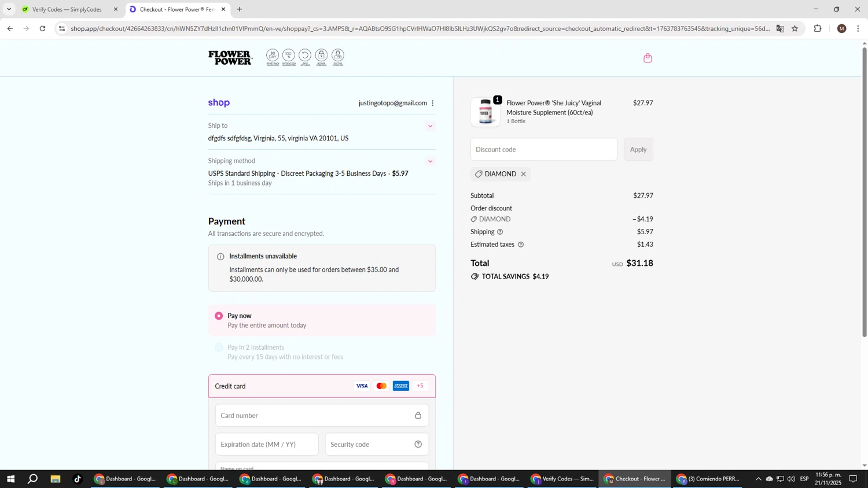Bookmark this page with star icon
Viewport: 868px width, 488px height.
point(795,28)
